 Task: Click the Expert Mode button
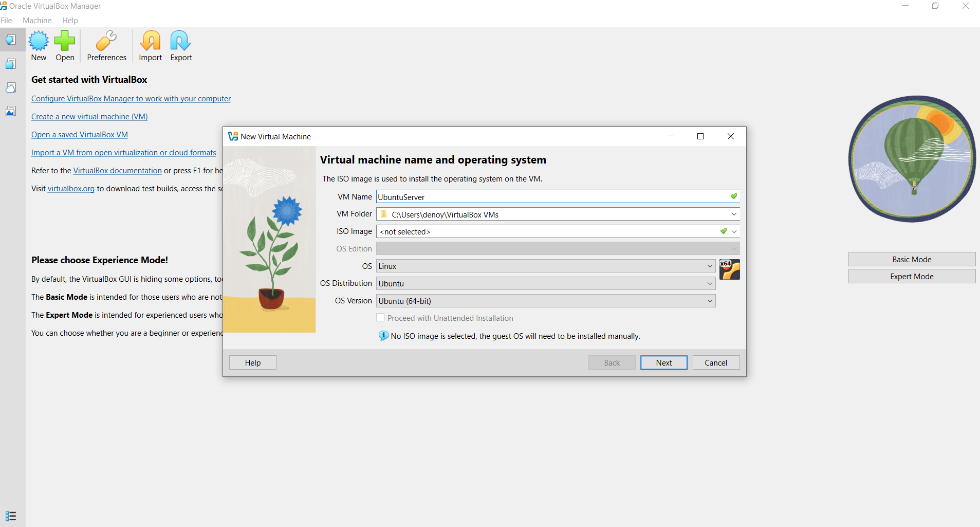pos(912,276)
